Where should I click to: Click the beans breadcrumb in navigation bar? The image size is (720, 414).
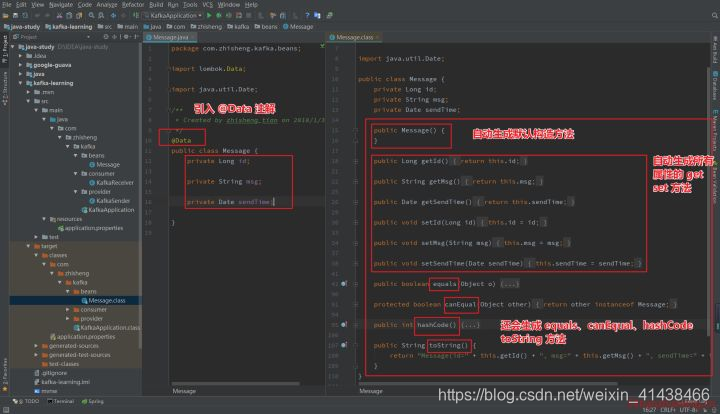(x=266, y=27)
